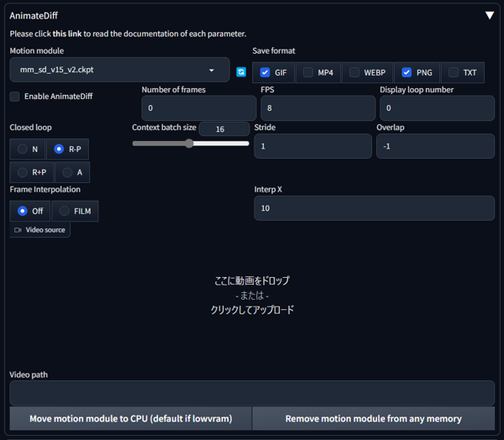Move motion module to CPU
Screen dimensions: 504x440
tap(130, 418)
